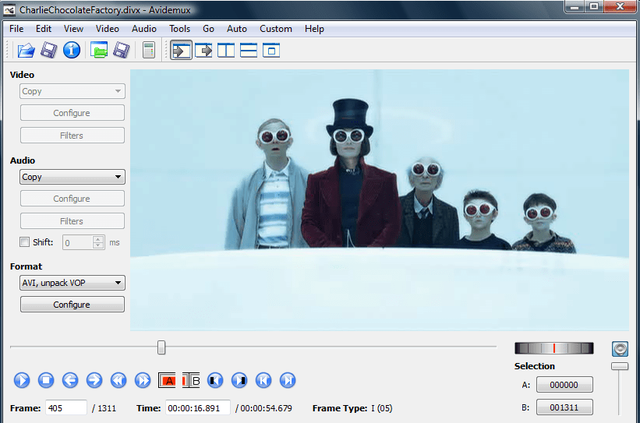Screen dimensions: 640x423
Task: Click Filters under Video section
Action: (x=72, y=135)
